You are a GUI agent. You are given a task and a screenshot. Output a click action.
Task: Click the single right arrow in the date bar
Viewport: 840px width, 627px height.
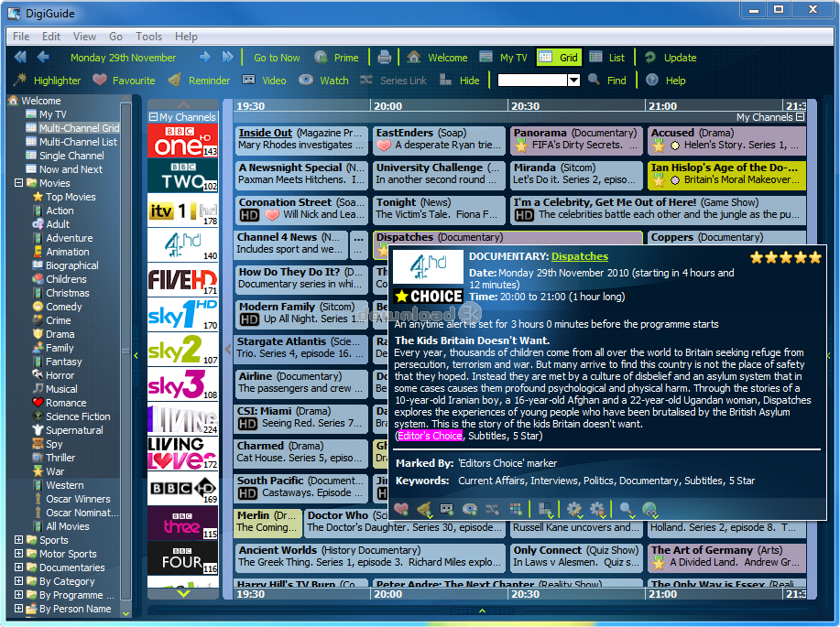[x=204, y=57]
